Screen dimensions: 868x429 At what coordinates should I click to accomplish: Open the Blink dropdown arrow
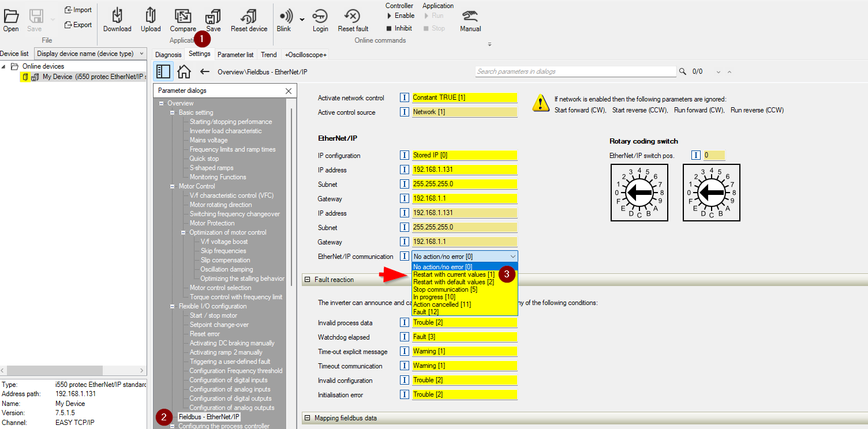(x=302, y=20)
